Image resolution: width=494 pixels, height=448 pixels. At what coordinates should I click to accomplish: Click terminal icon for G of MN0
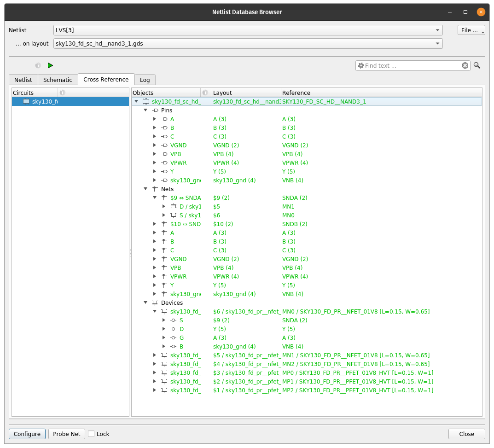coord(173,338)
